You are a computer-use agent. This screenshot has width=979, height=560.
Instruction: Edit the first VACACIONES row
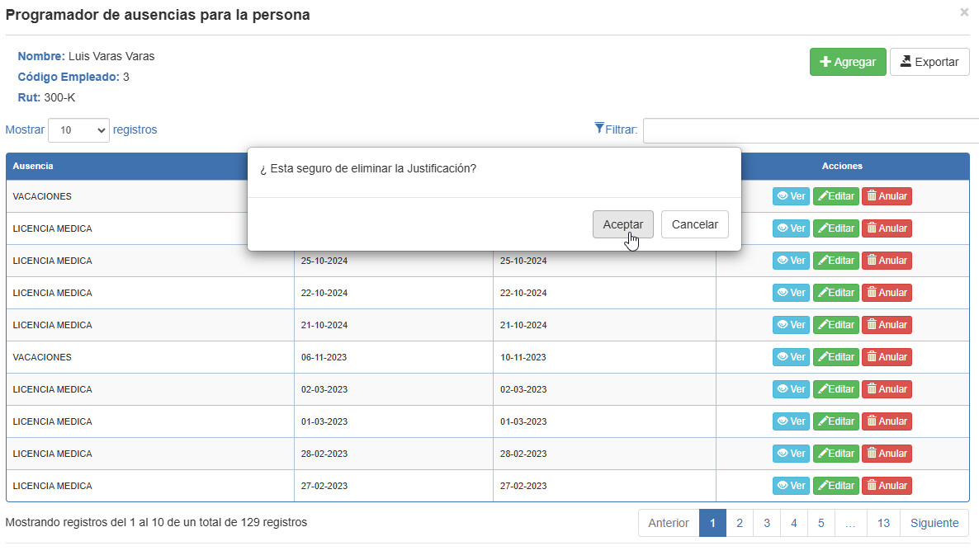835,195
